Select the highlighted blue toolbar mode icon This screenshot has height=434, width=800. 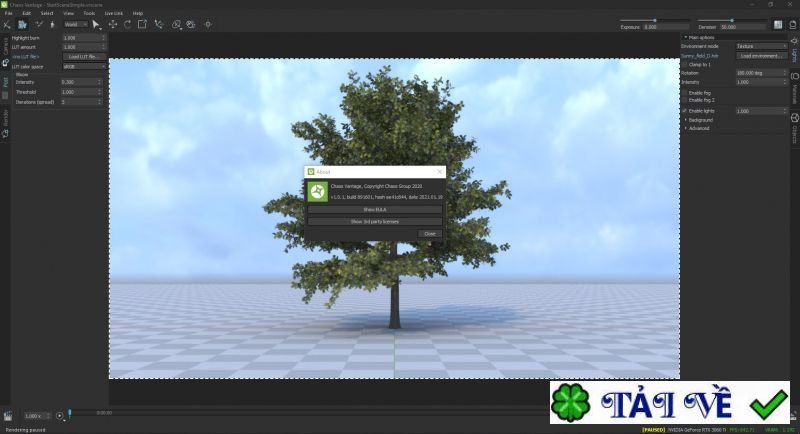[22, 24]
